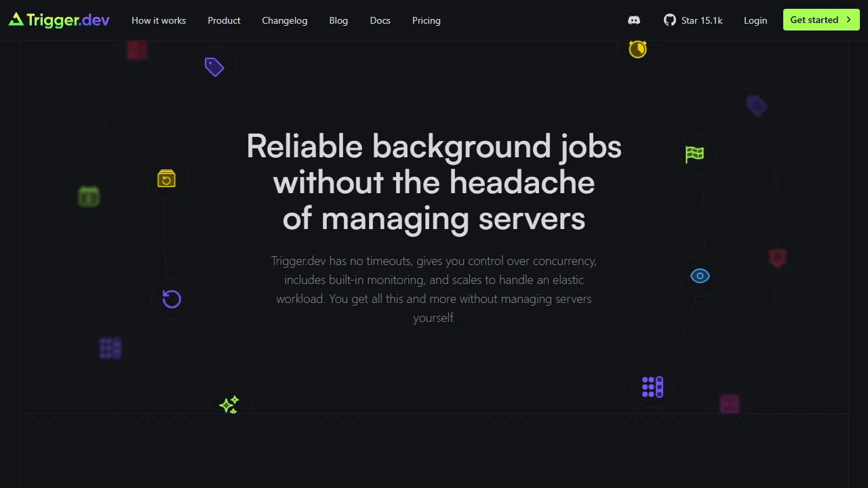Click the Login link

point(755,20)
